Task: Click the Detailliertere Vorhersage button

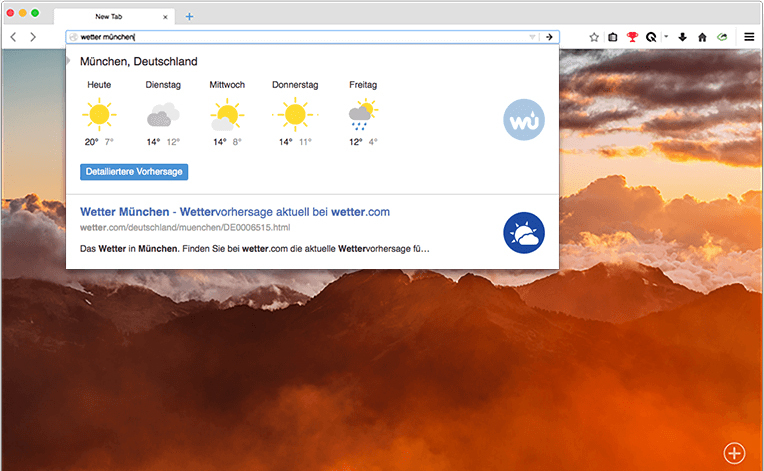Action: 134,171
